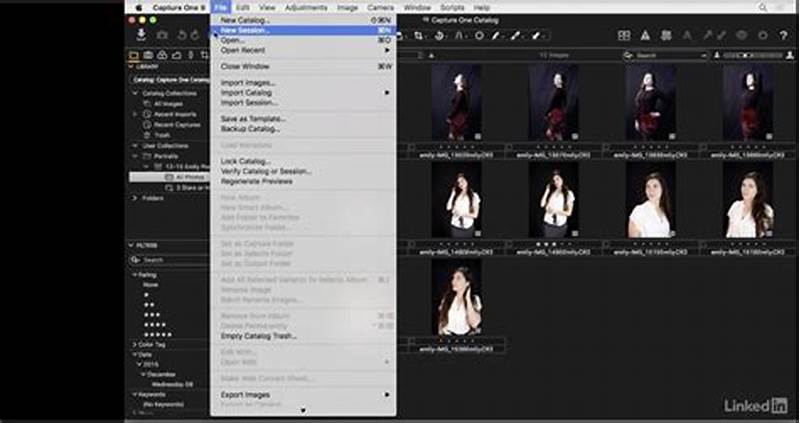Screen dimensions: 800x423
Task: Click the camera Capture toolbar icon
Action: (162, 35)
